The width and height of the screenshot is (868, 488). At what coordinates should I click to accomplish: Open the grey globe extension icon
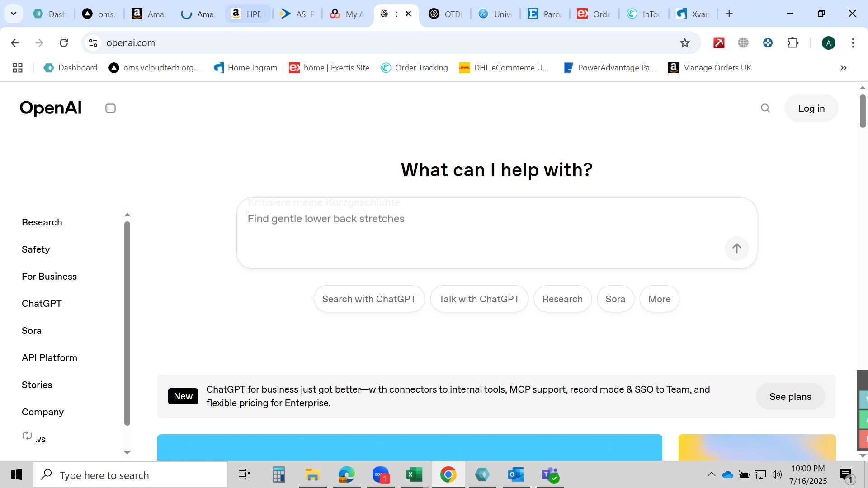point(743,43)
